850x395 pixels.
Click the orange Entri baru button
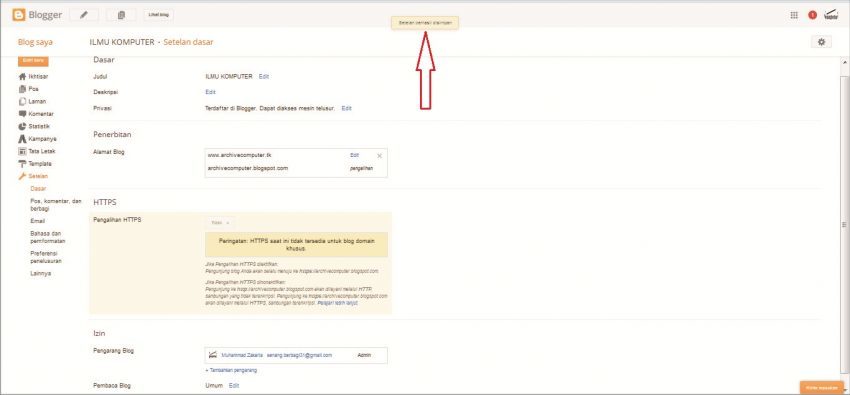(x=33, y=61)
